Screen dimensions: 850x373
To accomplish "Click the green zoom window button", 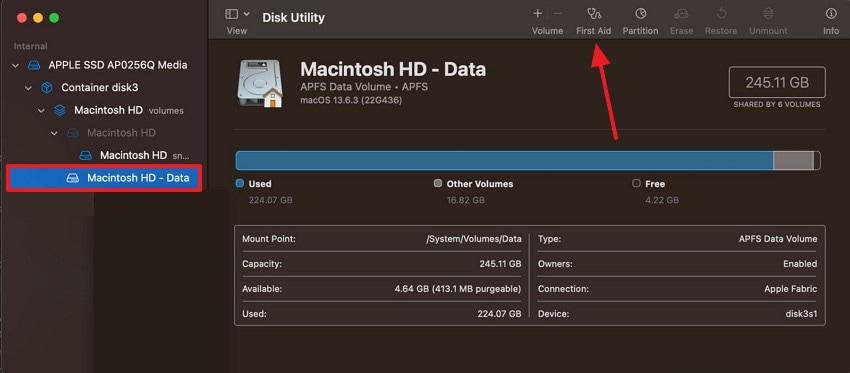I will (x=54, y=18).
